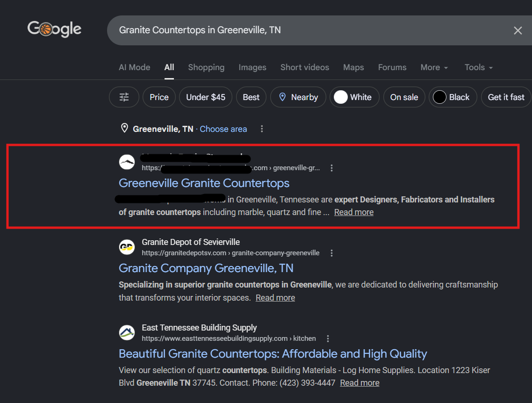Expand the More dropdown
The image size is (532, 403).
coord(434,67)
